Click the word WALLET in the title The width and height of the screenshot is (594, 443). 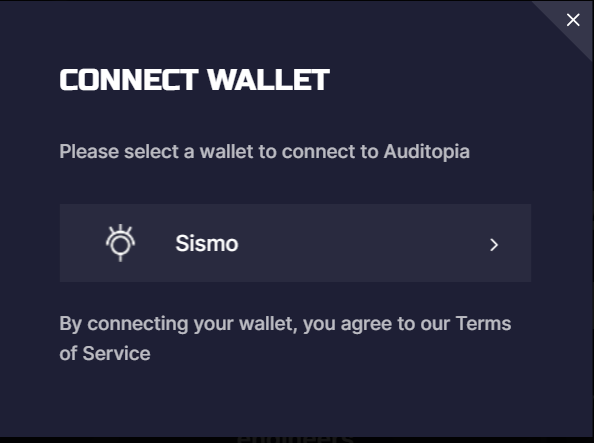coord(269,80)
